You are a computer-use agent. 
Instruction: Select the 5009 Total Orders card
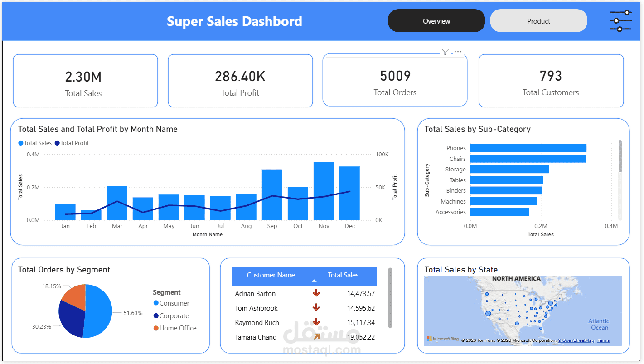tap(395, 80)
